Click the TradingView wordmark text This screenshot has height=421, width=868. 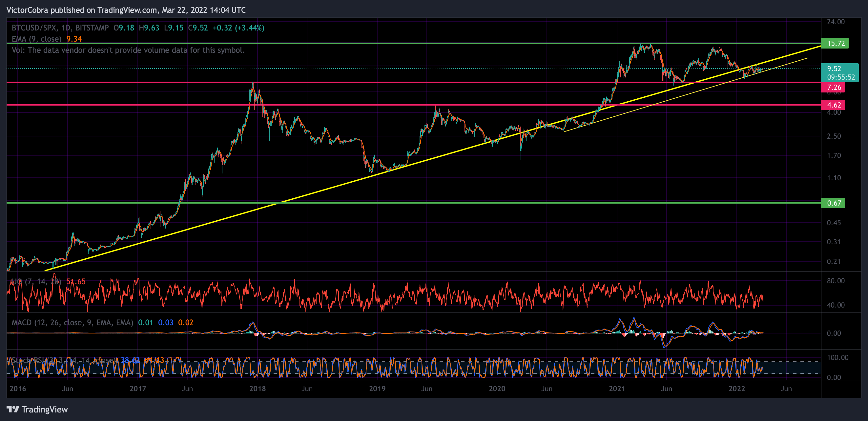pos(45,410)
